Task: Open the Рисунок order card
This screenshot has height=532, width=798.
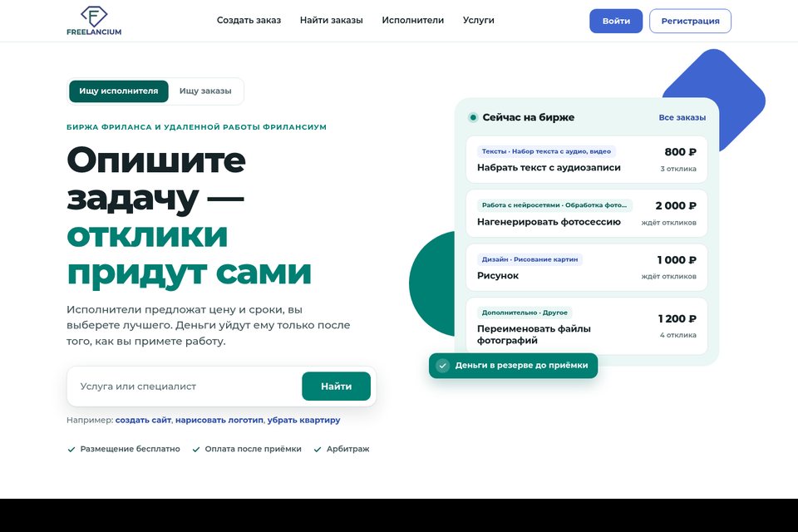Action: (x=587, y=268)
